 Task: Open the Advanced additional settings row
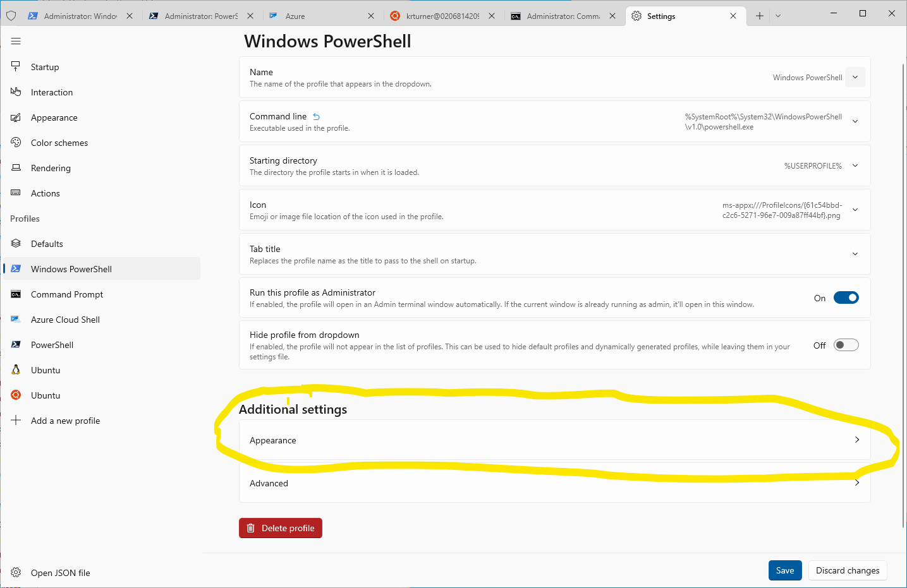554,483
